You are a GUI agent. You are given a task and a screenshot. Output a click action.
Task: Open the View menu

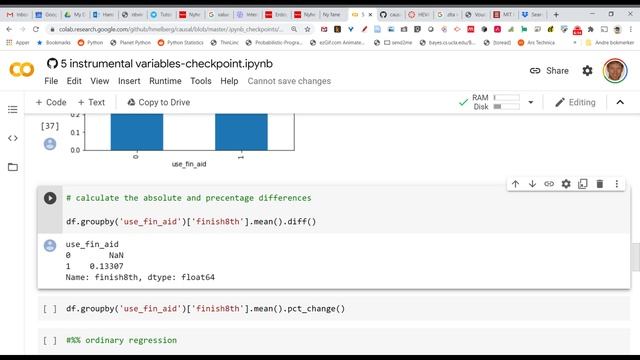click(100, 81)
